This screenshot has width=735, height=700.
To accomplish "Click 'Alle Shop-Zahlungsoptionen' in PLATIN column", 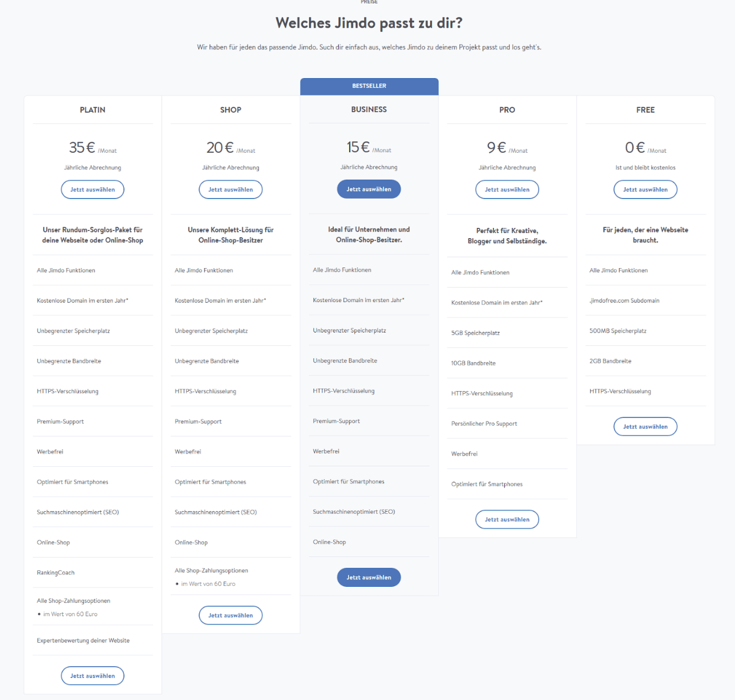I will 73,601.
